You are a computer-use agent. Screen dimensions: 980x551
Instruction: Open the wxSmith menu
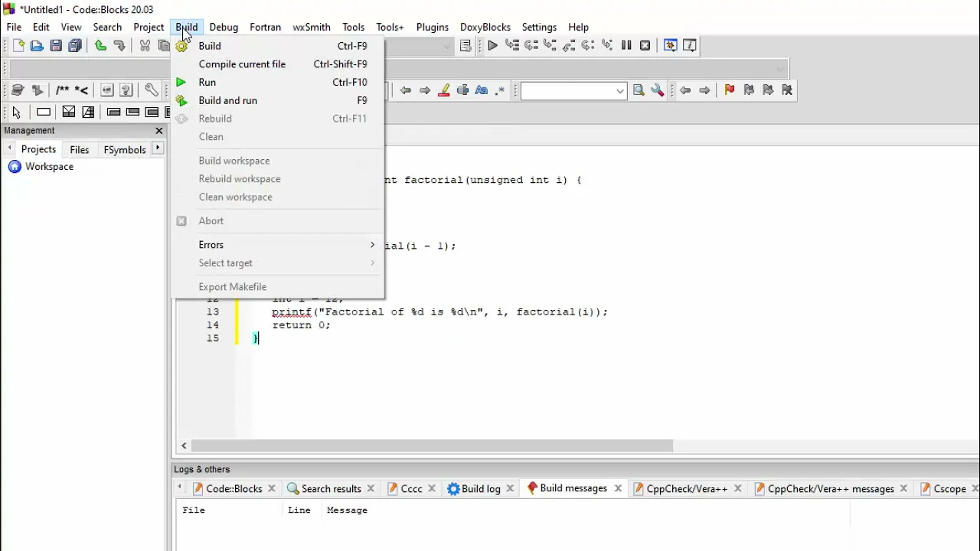pos(312,27)
